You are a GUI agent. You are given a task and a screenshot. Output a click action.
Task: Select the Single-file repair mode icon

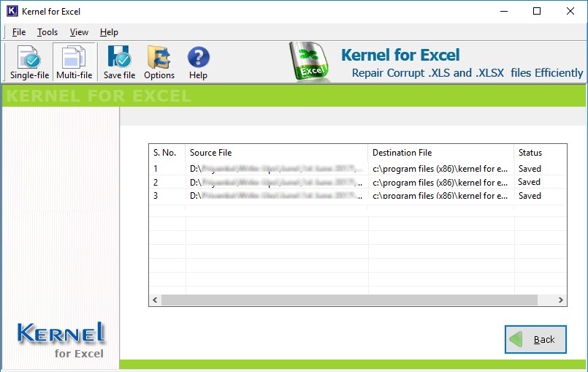(29, 62)
